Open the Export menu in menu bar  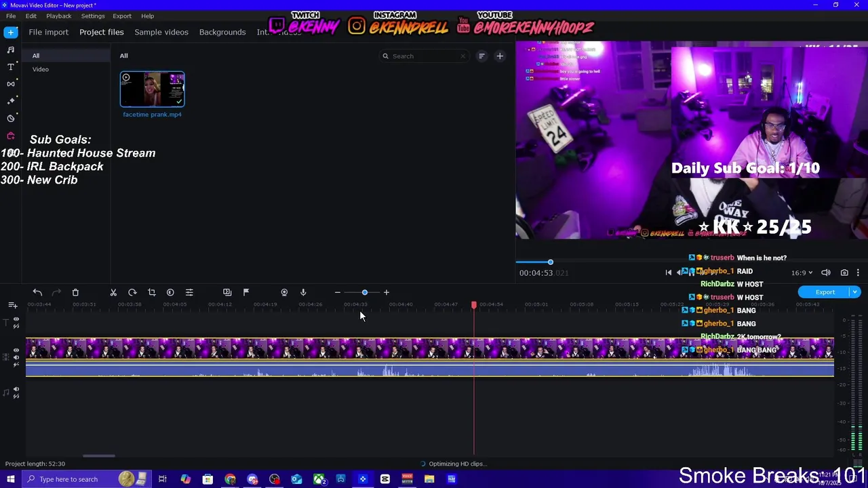point(122,16)
